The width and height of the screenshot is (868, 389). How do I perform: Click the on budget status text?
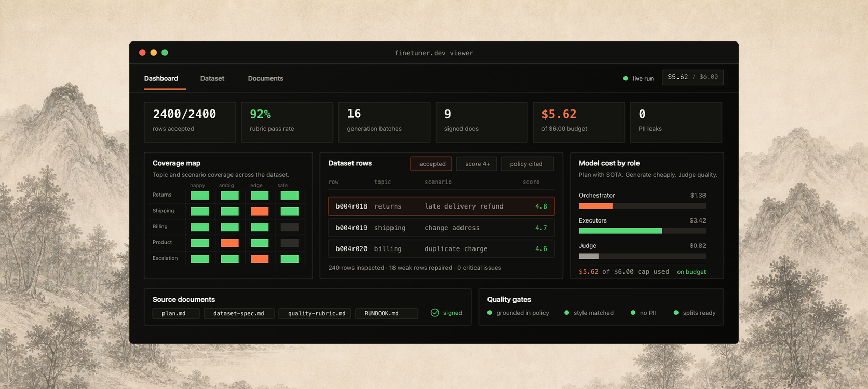click(691, 272)
